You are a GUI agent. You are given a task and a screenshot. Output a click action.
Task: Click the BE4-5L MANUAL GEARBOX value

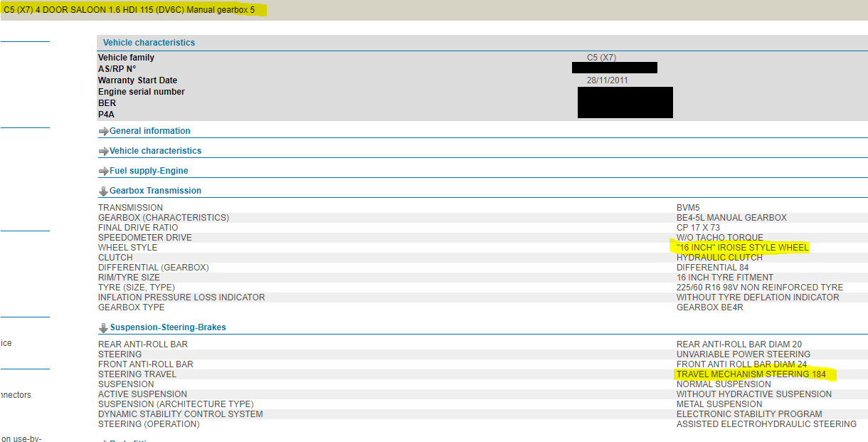pos(731,218)
